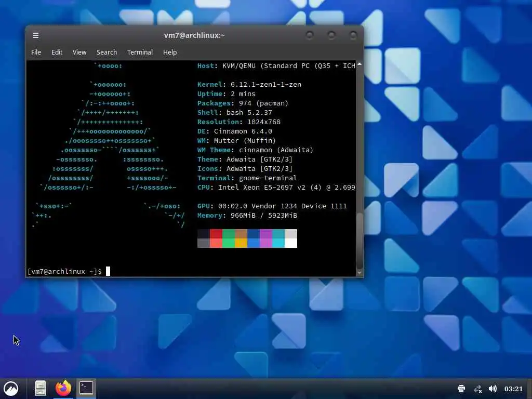Screen dimensions: 532x399
Task: Open the Edit menu
Action: pos(57,52)
